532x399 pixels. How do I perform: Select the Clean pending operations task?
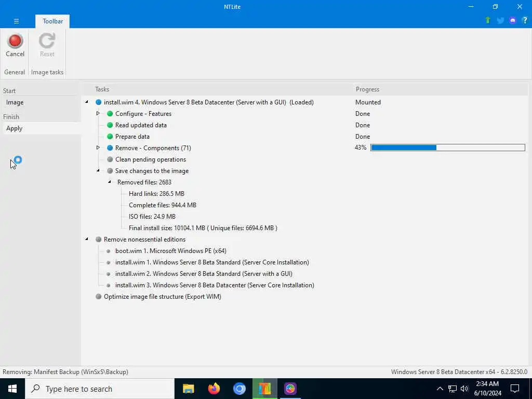150,159
